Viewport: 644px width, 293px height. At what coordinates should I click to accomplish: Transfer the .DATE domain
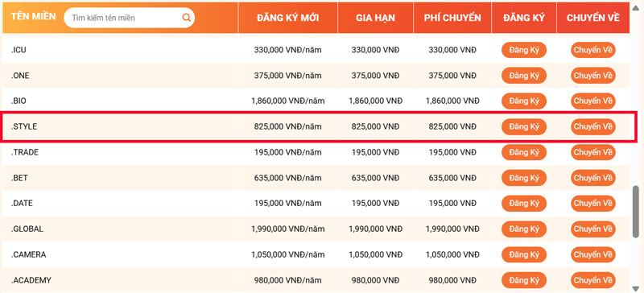593,204
